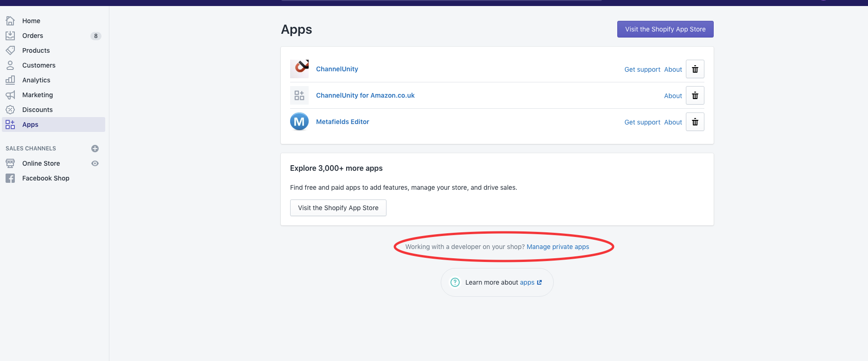
Task: Open Products section in sidebar
Action: pos(36,50)
